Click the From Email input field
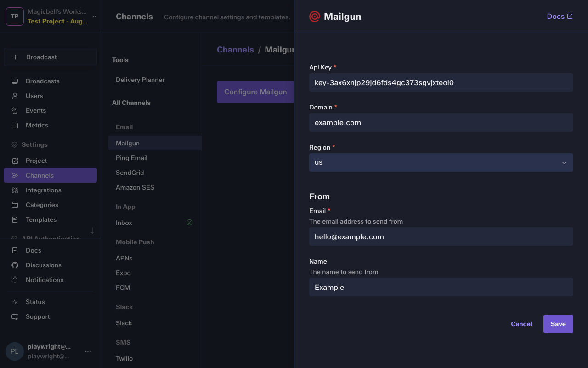Viewport: 588px width, 368px height. 441,236
